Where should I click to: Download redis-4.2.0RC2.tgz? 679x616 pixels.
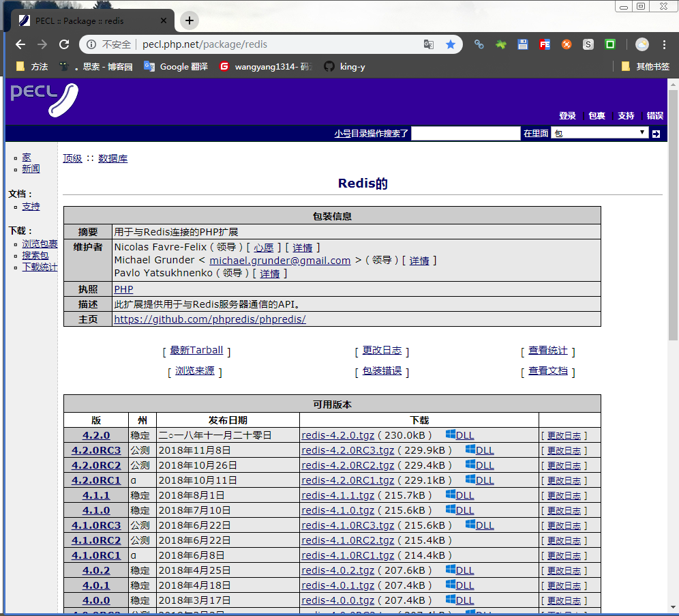point(348,465)
